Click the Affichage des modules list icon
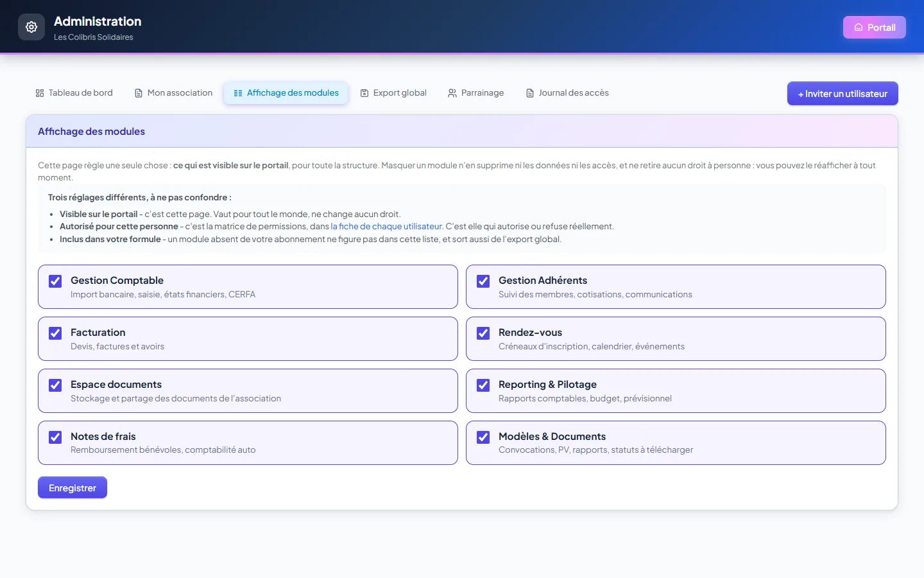The image size is (924, 578). (238, 93)
